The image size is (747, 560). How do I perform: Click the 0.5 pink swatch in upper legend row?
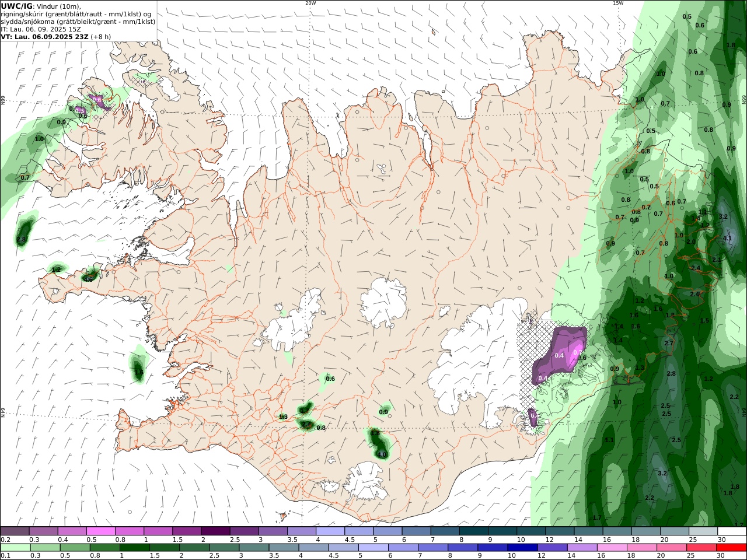click(100, 531)
